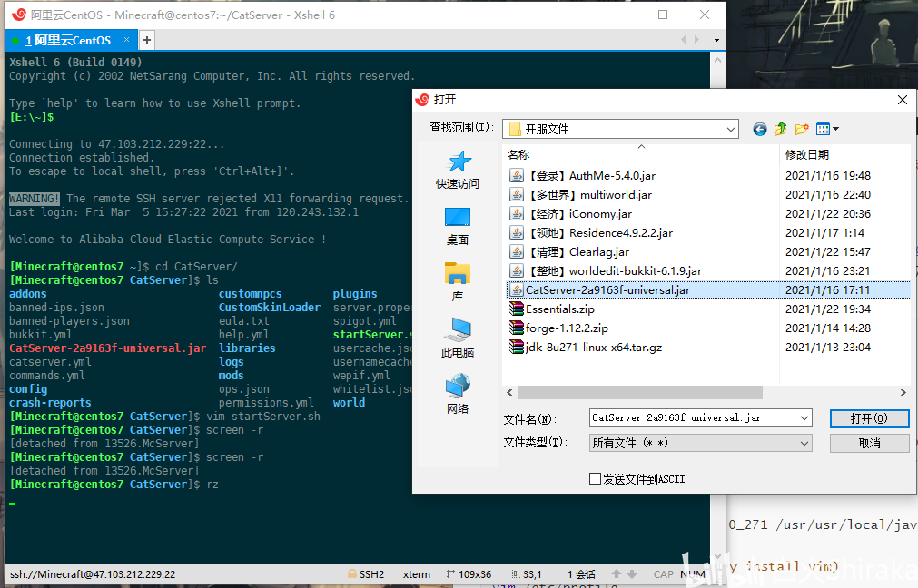Click xterm label in status bar
The width and height of the screenshot is (918, 588).
(x=416, y=574)
